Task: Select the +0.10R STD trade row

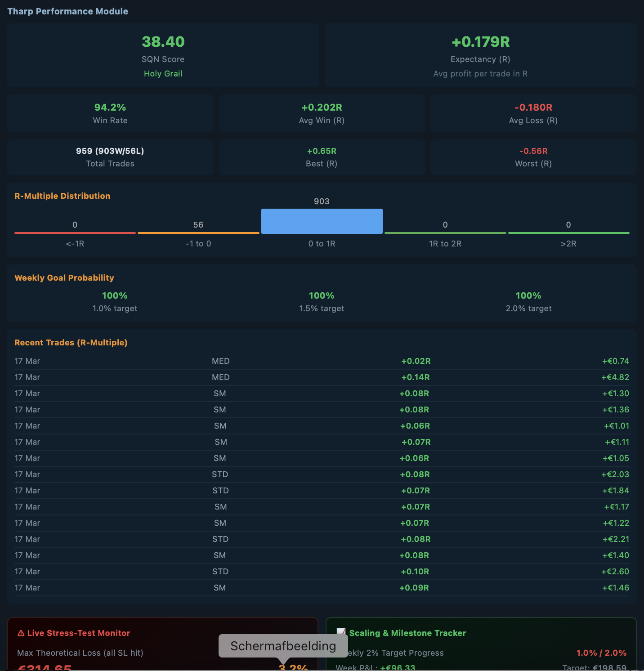Action: (x=322, y=571)
